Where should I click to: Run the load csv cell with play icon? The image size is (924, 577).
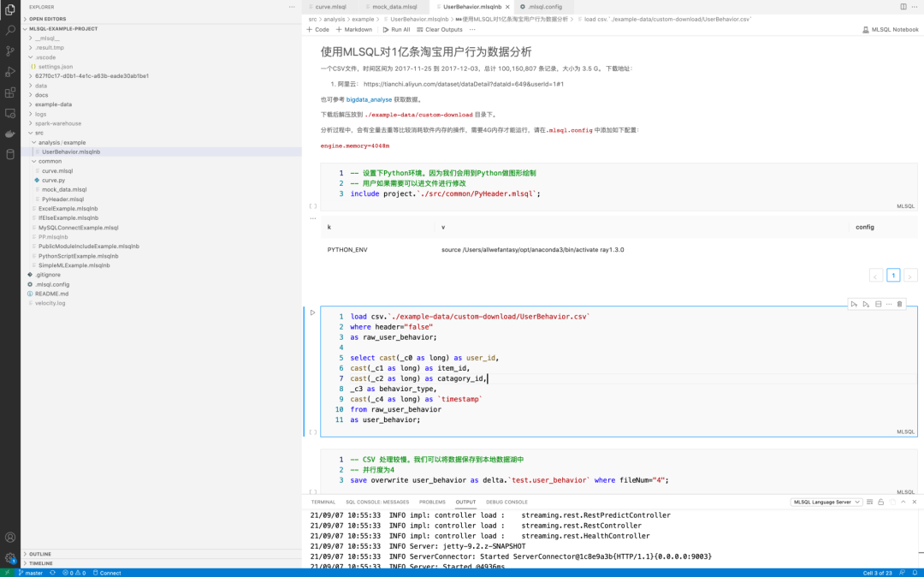click(x=313, y=312)
